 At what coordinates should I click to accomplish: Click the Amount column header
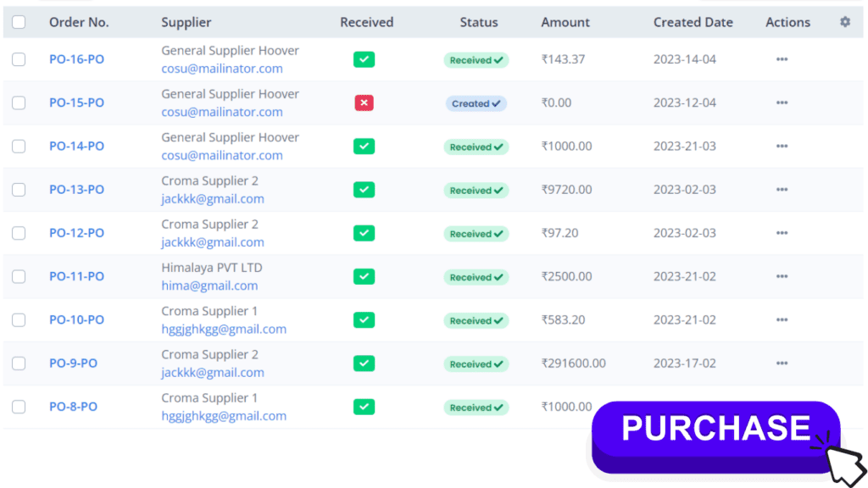565,22
